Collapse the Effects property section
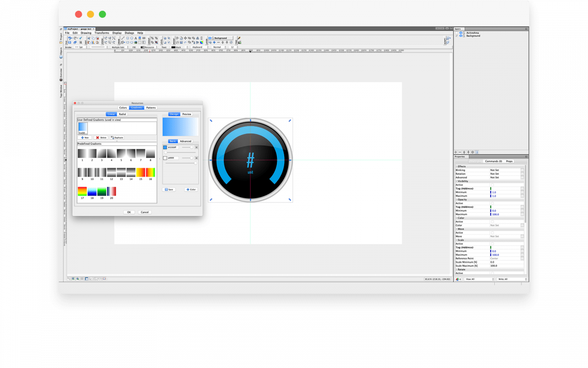Screen dimensions: 588x368 click(x=456, y=166)
